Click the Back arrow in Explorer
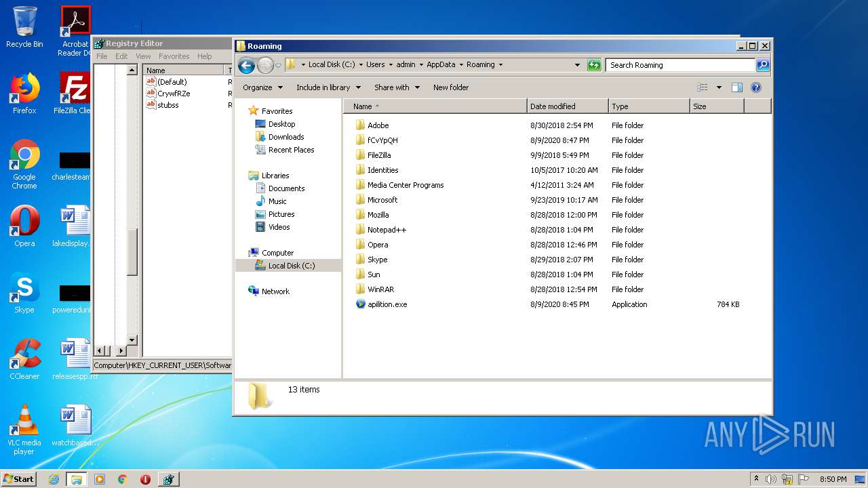Viewport: 868px width, 488px height. [246, 65]
